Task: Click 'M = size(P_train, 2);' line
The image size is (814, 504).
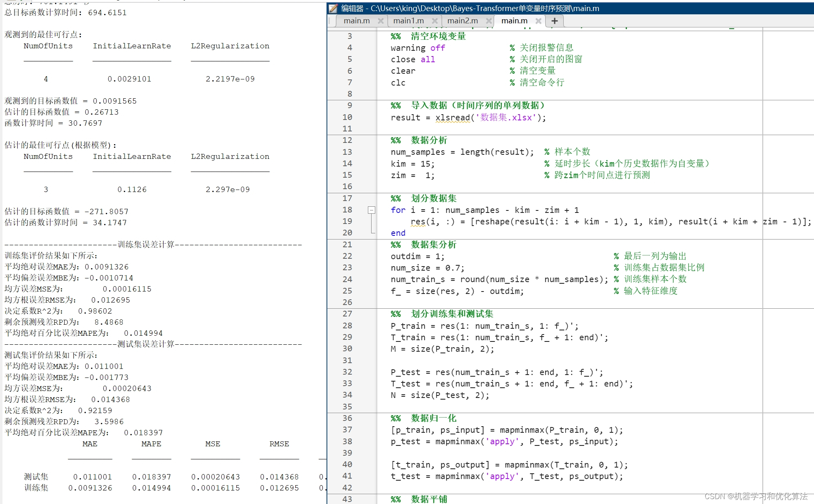Action: [442, 349]
